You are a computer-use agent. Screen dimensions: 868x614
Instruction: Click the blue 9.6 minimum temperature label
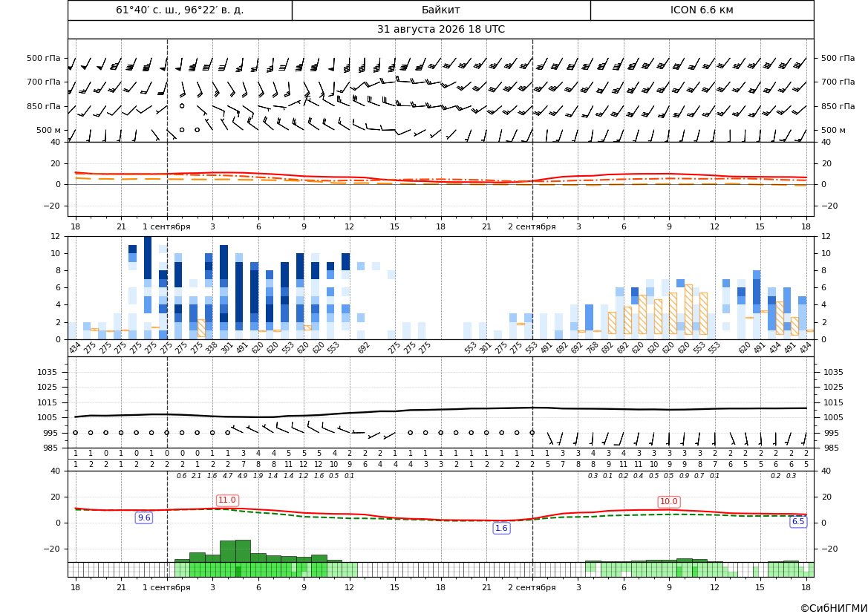click(x=144, y=517)
